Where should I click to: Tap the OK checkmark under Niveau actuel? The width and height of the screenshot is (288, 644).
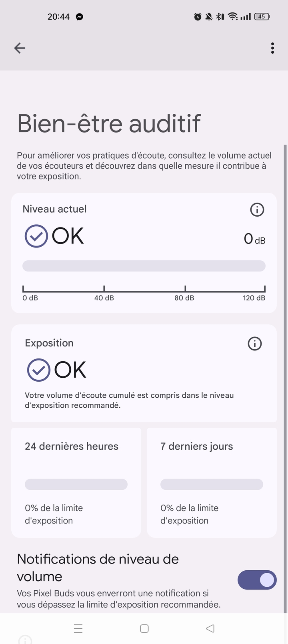point(36,236)
